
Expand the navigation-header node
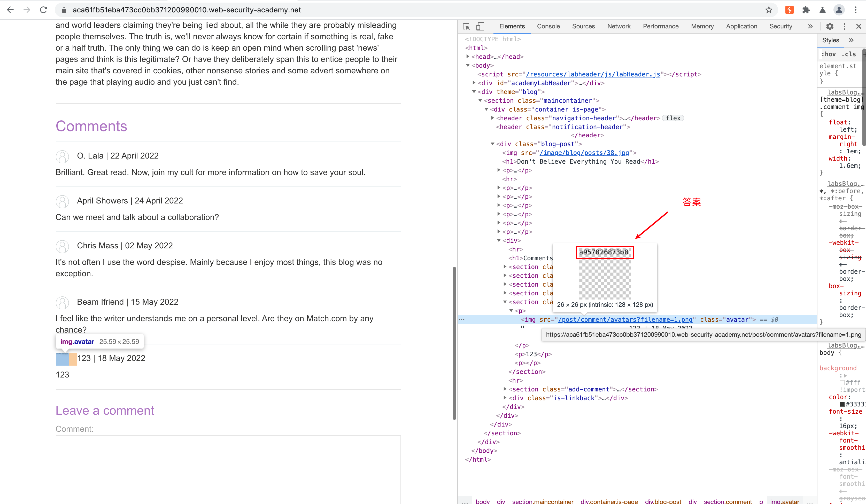coord(492,118)
